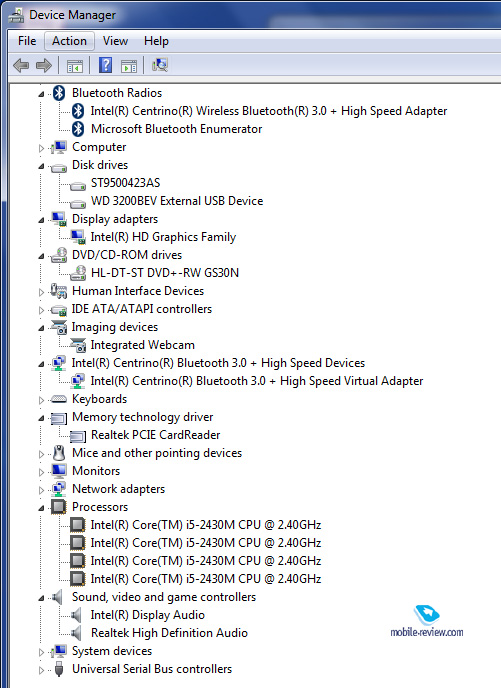Viewport: 501px width, 688px height.
Task: Click Scan for hardware changes icon
Action: (160, 65)
